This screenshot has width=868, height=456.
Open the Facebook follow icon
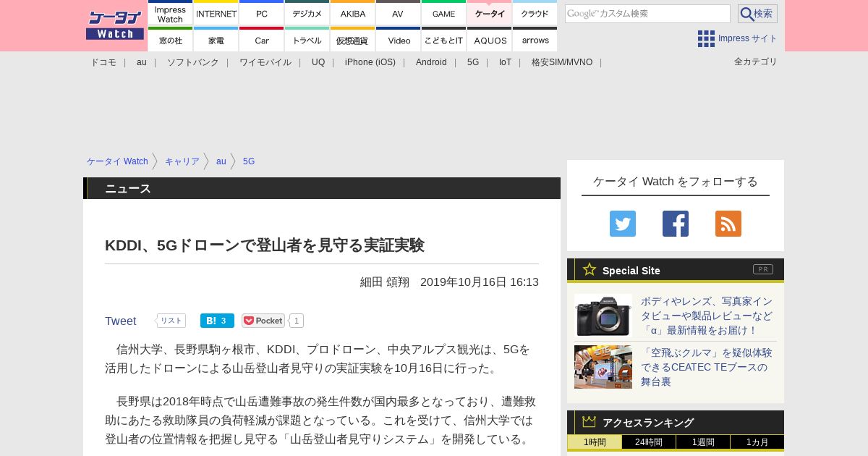tap(675, 224)
